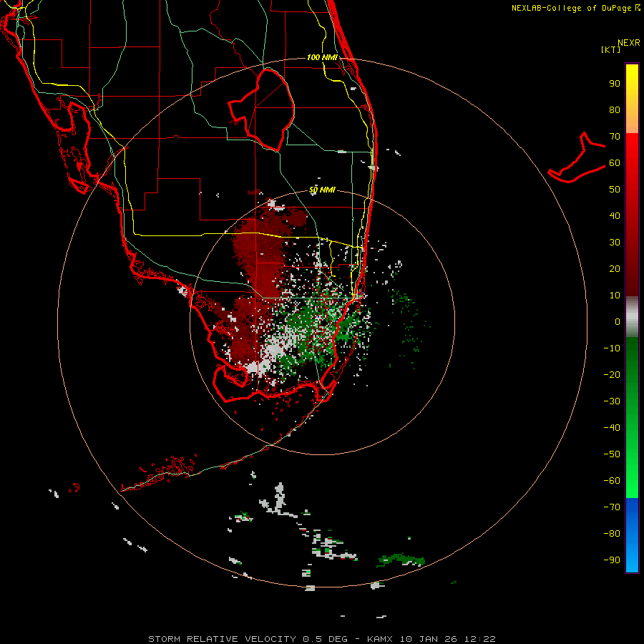Click the 0 scale value

(x=618, y=321)
